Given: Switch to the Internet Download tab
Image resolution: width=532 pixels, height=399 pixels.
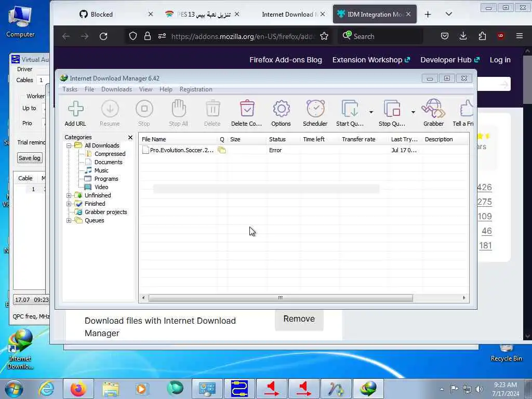Looking at the screenshot, I should (288, 14).
